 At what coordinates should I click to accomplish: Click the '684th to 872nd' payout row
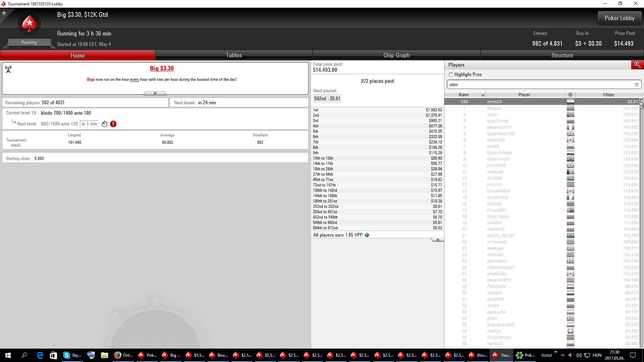[377, 228]
